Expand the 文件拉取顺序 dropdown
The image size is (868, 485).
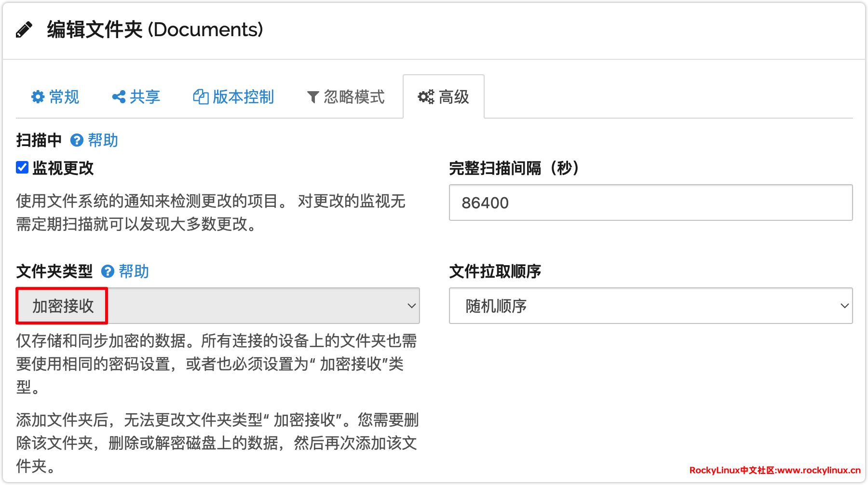coord(650,306)
